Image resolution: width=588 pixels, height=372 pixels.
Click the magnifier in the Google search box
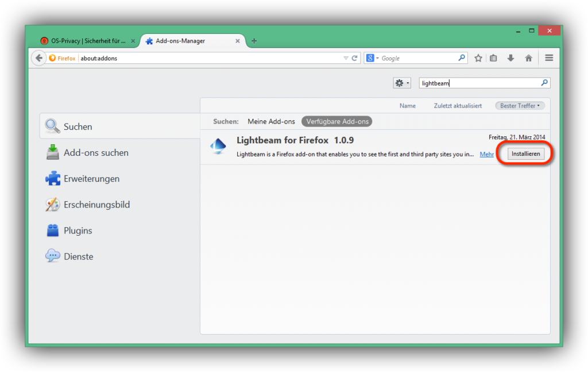(x=462, y=58)
